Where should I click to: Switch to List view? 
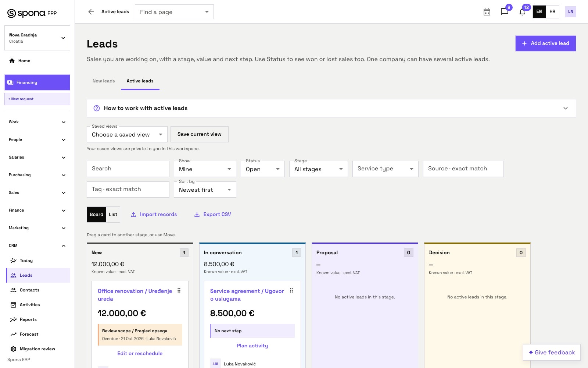113,215
